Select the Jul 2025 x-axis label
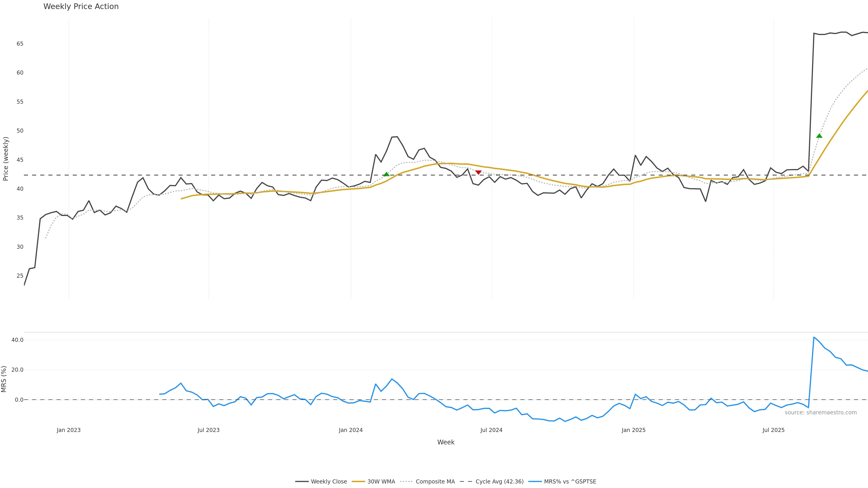The image size is (868, 488). [773, 430]
